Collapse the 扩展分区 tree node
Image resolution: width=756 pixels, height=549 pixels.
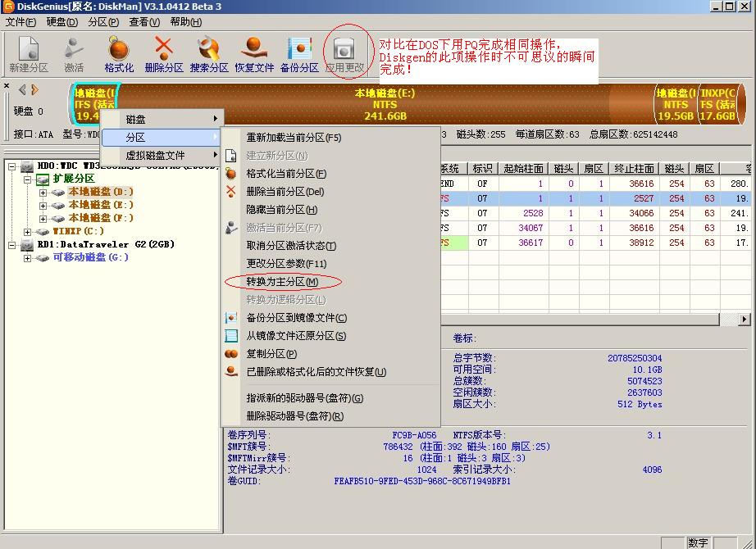coord(28,179)
